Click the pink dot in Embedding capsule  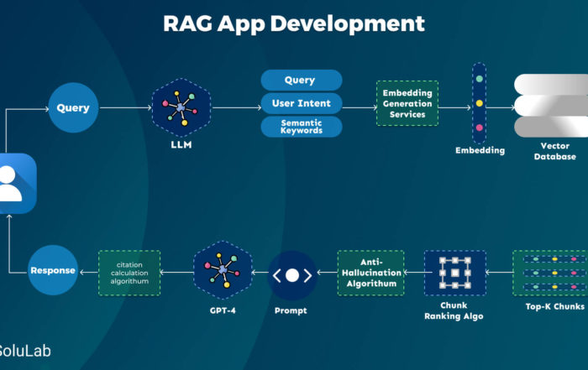[x=480, y=128]
